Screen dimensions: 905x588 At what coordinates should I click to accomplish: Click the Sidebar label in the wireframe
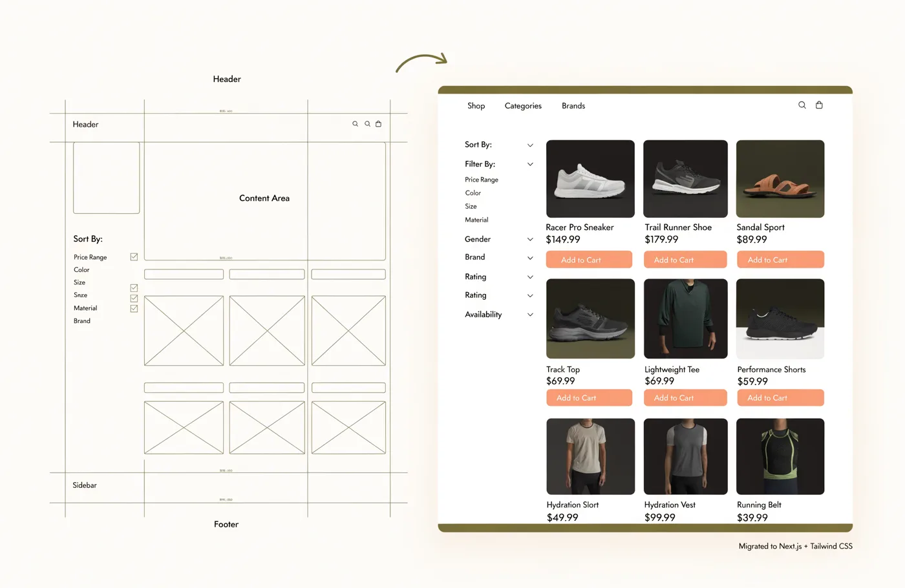pyautogui.click(x=85, y=485)
